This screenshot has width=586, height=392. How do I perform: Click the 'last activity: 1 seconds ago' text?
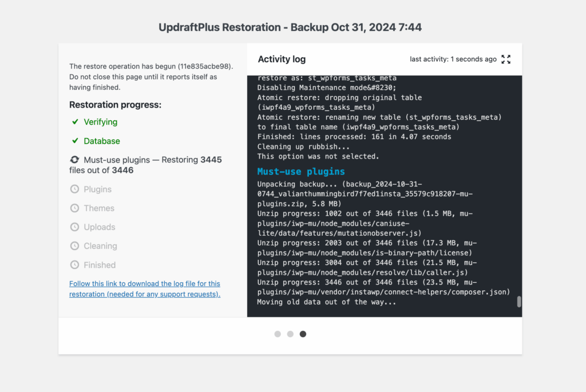[453, 60]
